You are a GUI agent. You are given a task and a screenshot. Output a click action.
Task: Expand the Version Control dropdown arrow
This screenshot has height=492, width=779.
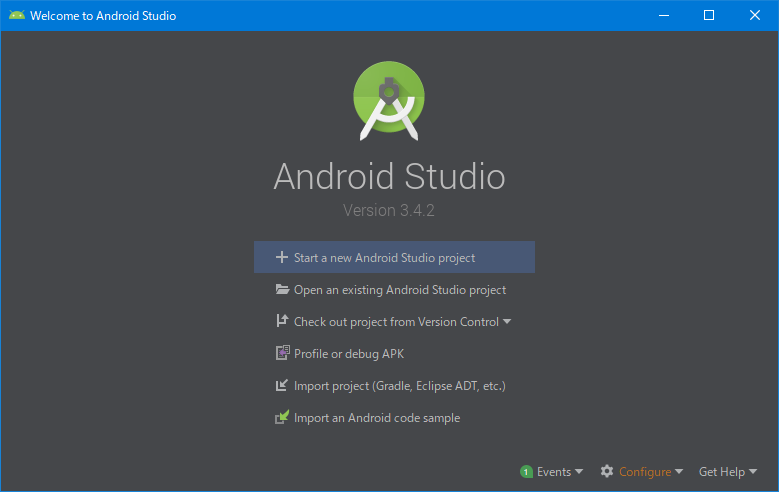pyautogui.click(x=507, y=322)
